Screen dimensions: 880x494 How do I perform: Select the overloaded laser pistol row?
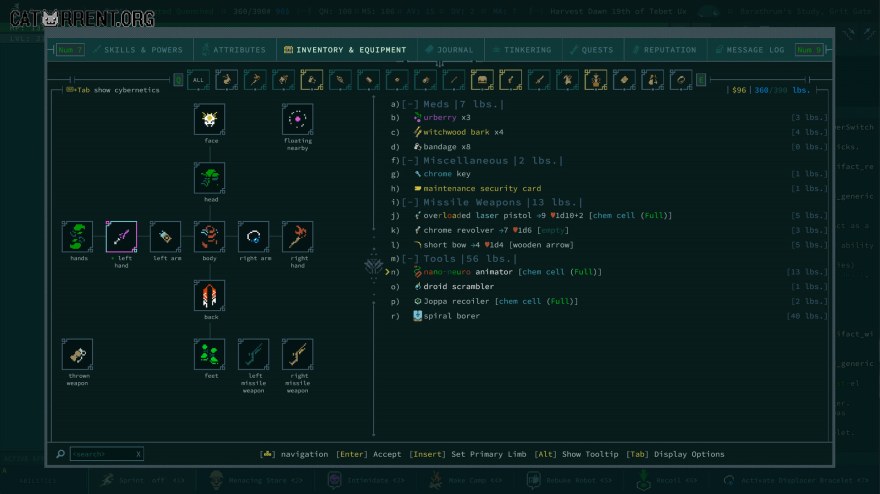coord(609,215)
